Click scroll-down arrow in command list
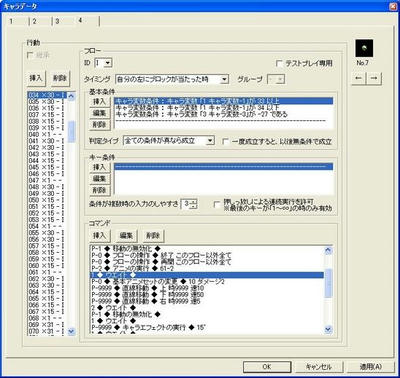The image size is (400, 378). 328,330
